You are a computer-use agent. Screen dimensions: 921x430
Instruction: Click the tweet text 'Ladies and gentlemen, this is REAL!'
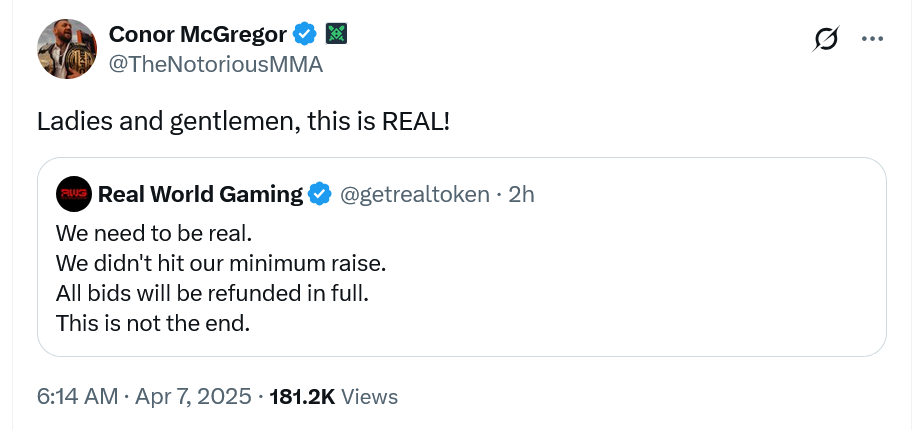[x=243, y=121]
